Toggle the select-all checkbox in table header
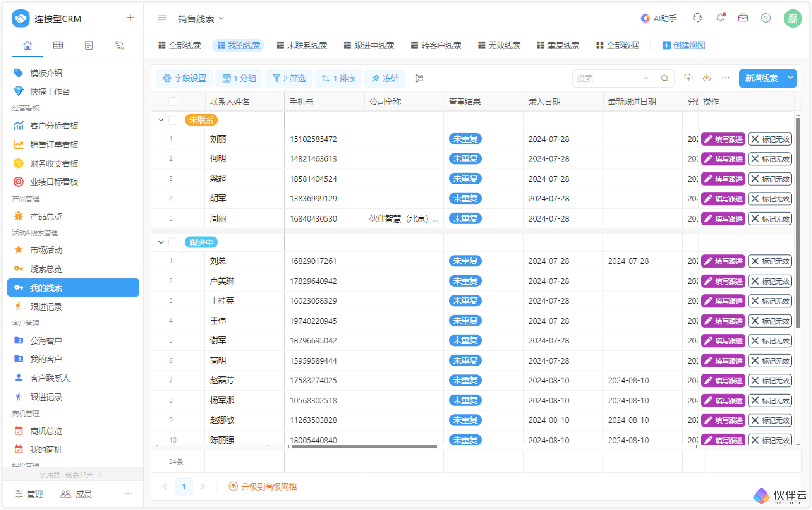The width and height of the screenshot is (812, 510). (x=173, y=101)
